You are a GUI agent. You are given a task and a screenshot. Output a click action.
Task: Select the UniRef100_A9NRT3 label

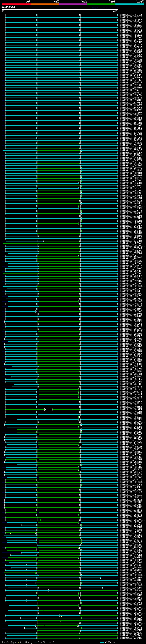click(x=131, y=90)
